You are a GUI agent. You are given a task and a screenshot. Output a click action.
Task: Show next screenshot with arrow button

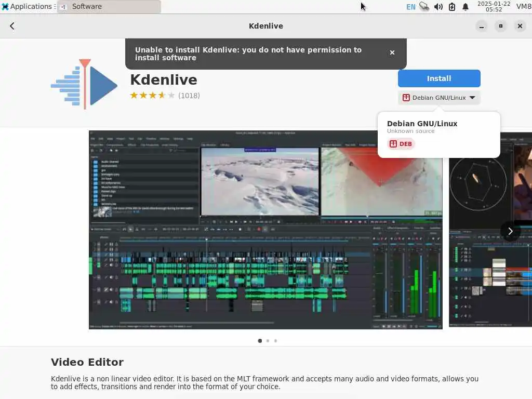point(510,231)
